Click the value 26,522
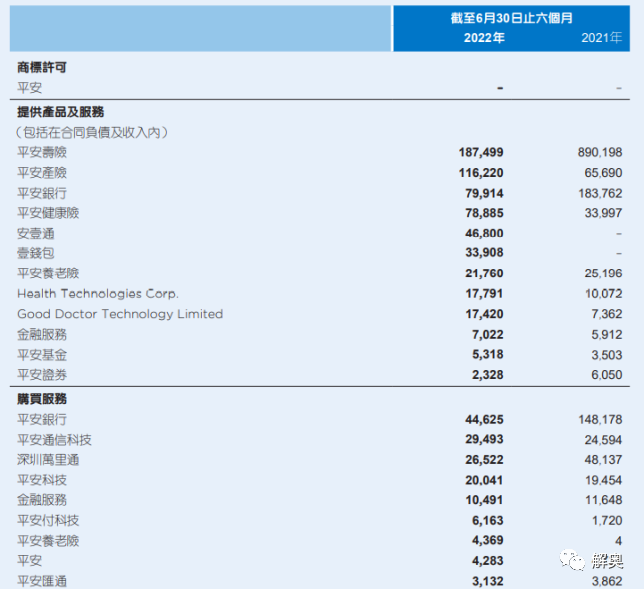The image size is (644, 589). (484, 460)
